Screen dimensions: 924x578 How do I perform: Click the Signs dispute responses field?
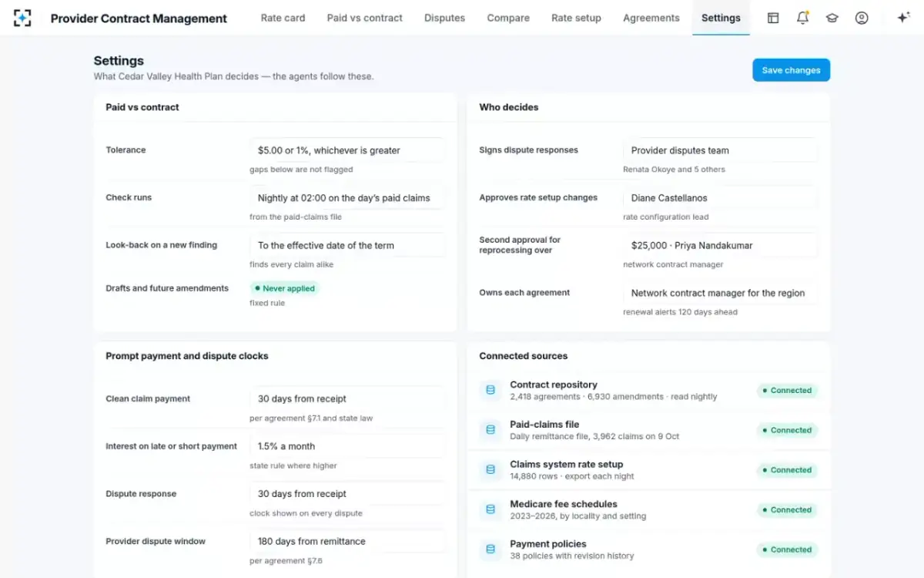[x=720, y=150]
